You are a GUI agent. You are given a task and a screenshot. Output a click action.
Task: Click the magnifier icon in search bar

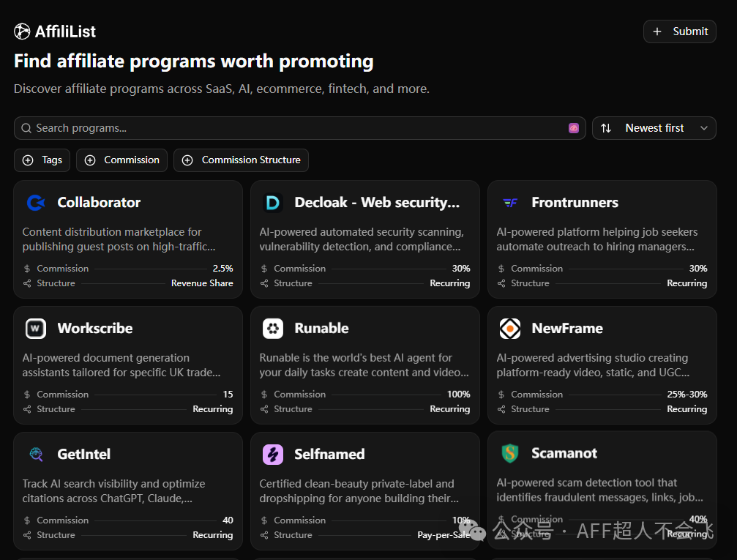pyautogui.click(x=26, y=128)
